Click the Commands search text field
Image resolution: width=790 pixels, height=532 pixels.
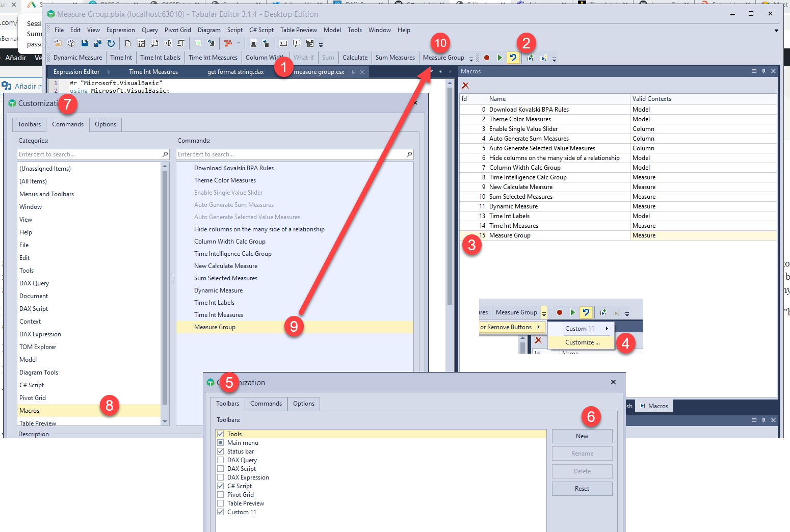pyautogui.click(x=291, y=154)
